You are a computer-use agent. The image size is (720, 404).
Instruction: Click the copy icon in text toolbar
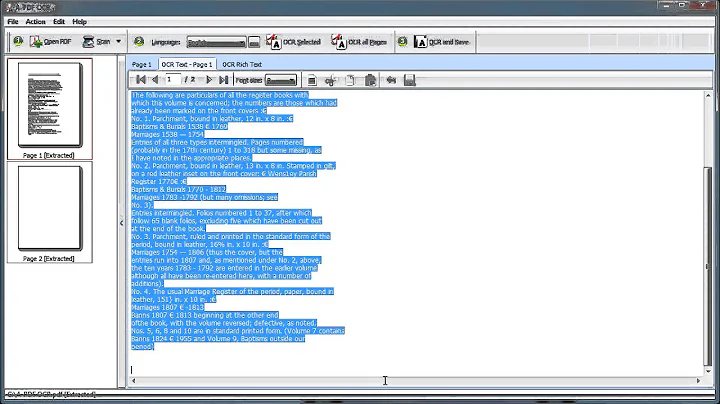[x=350, y=80]
